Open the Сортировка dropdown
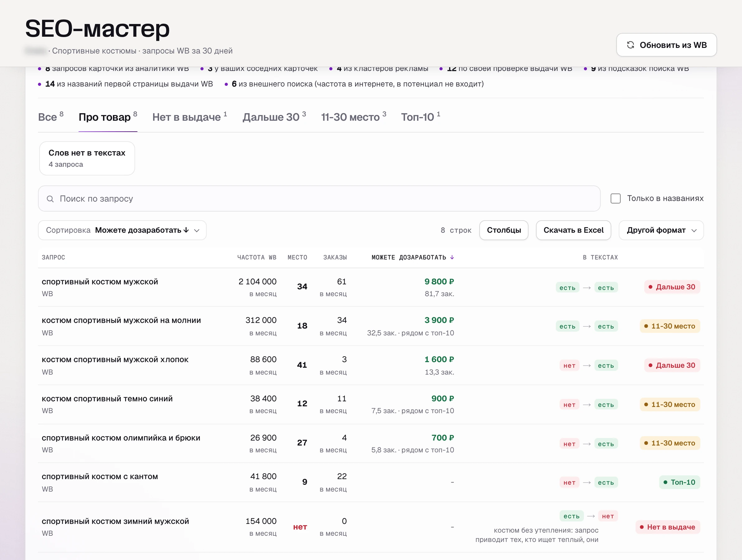Image resolution: width=742 pixels, height=560 pixels. click(x=122, y=230)
